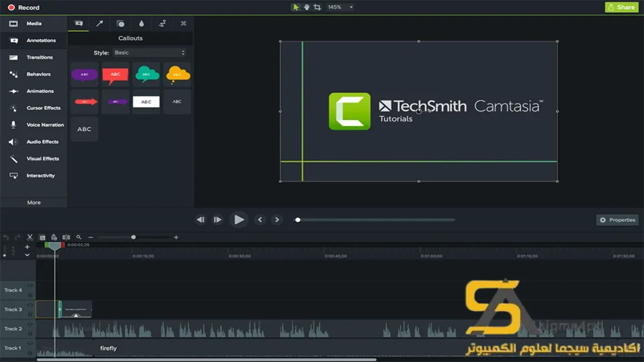Screen dimensions: 644x362
Task: Pick the red rectangular speech callout
Action: click(x=115, y=75)
